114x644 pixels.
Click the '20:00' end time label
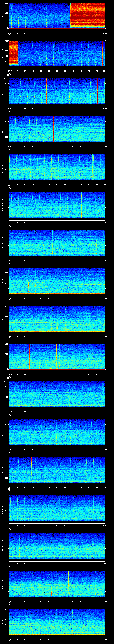click(x=105, y=147)
